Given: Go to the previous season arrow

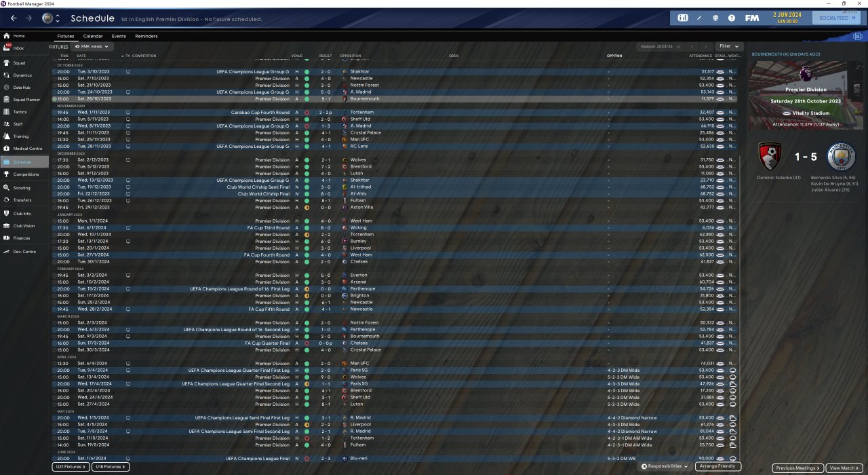Looking at the screenshot, I should (692, 47).
